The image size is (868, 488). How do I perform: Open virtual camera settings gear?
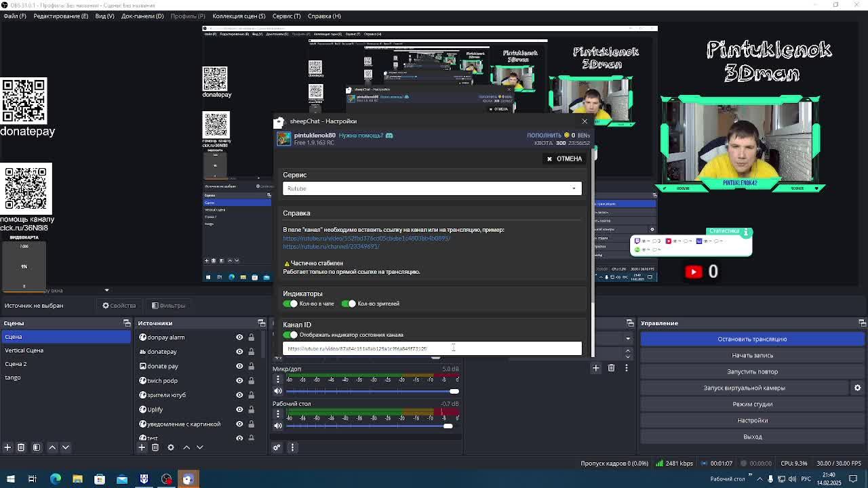(x=857, y=388)
